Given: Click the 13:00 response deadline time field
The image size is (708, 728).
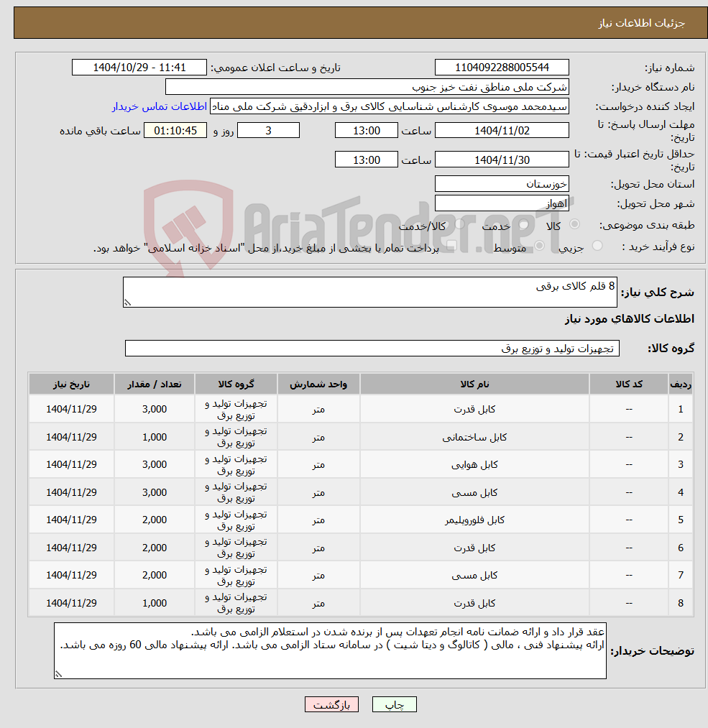Looking at the screenshot, I should pyautogui.click(x=367, y=131).
